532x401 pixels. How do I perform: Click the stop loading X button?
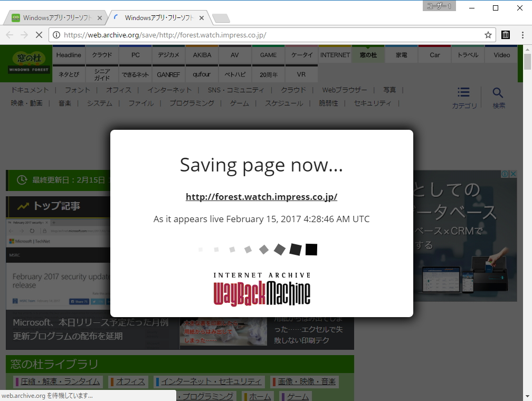click(39, 35)
